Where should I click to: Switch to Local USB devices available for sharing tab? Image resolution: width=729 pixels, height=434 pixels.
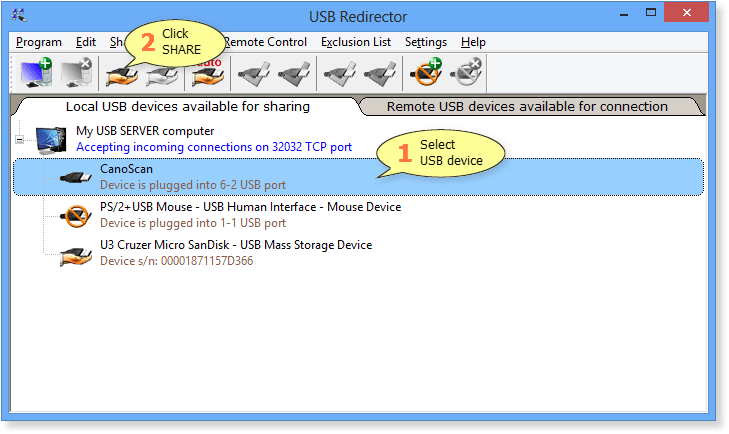pyautogui.click(x=187, y=107)
